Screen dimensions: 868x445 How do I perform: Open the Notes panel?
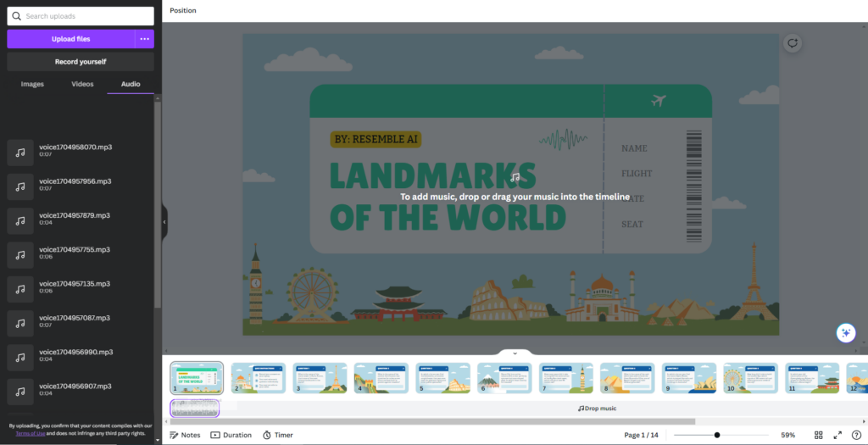coord(185,435)
